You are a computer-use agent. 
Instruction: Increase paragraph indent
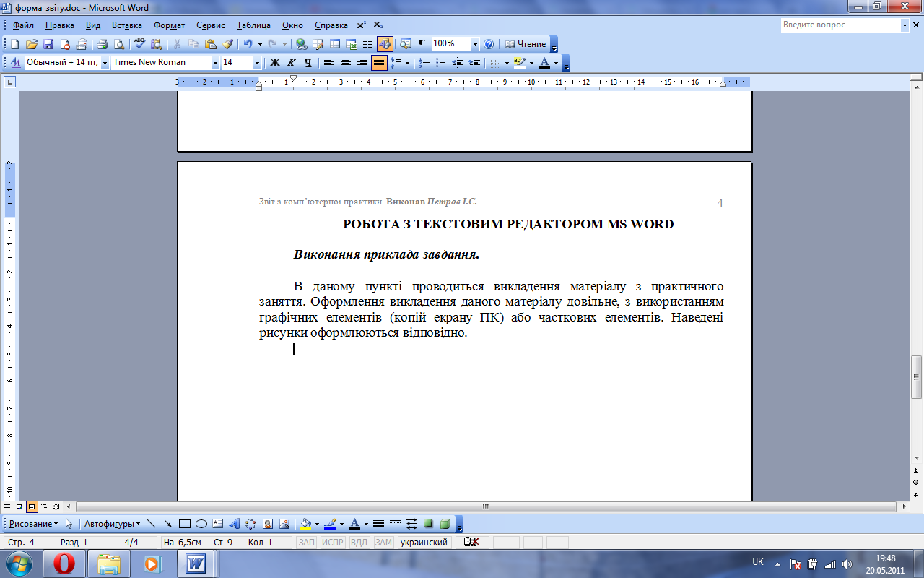(x=474, y=63)
